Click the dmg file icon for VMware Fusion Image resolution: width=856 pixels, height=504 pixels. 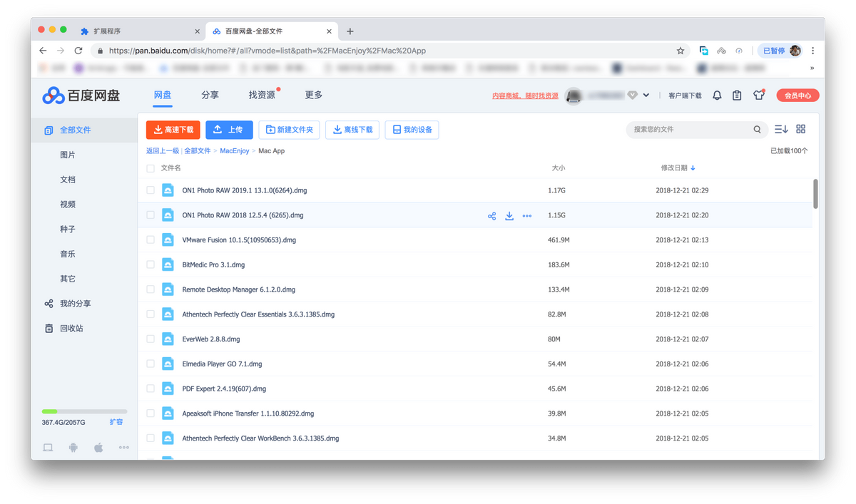click(168, 240)
